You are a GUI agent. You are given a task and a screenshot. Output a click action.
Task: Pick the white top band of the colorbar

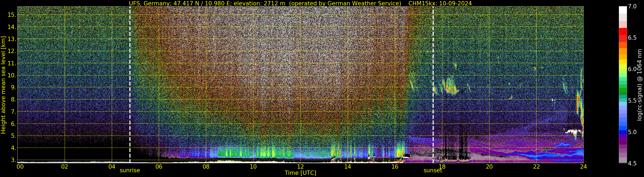623,10
